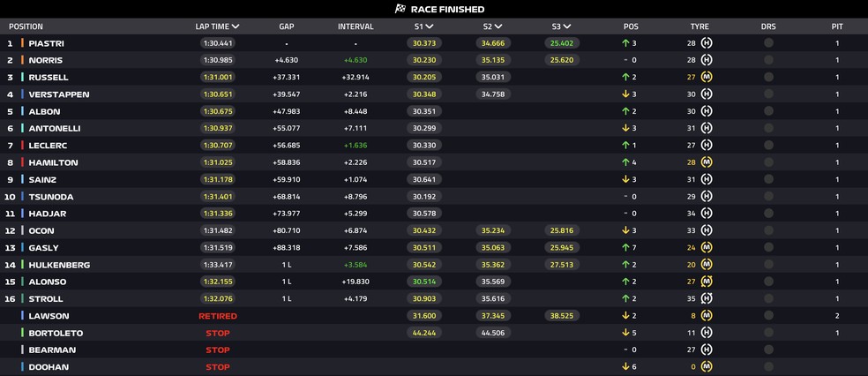Click the DRS column header

pyautogui.click(x=768, y=26)
